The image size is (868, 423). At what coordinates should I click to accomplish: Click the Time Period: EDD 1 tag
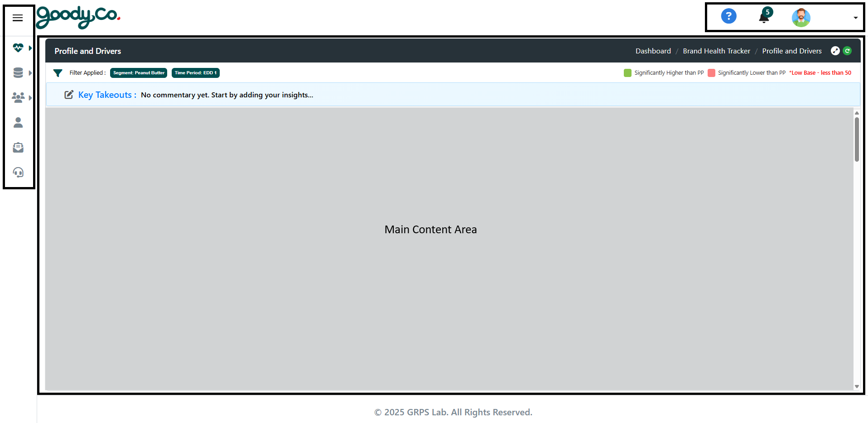(x=195, y=73)
